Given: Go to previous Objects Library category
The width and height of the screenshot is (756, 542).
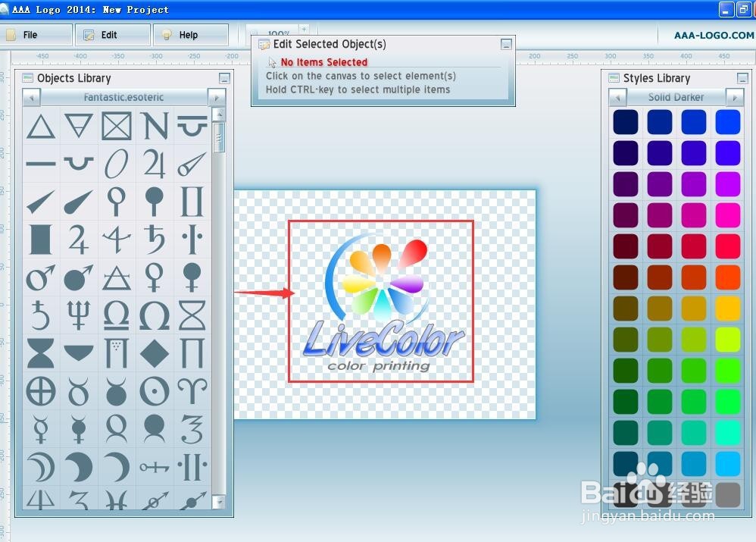Looking at the screenshot, I should point(31,98).
